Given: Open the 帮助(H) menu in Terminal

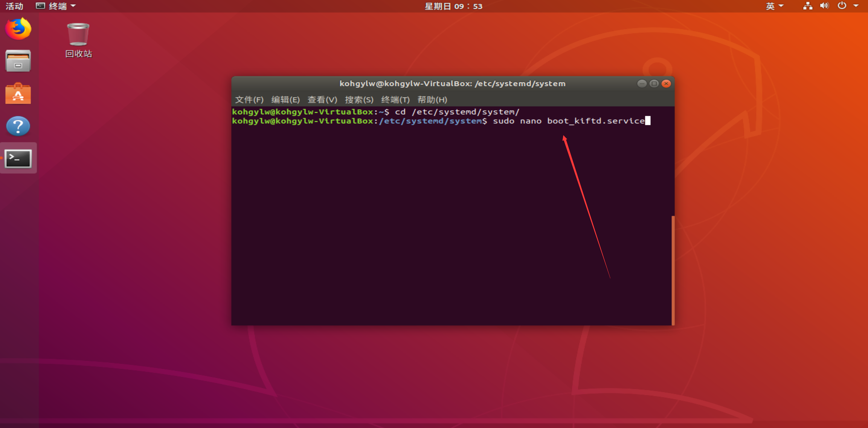Looking at the screenshot, I should point(432,100).
